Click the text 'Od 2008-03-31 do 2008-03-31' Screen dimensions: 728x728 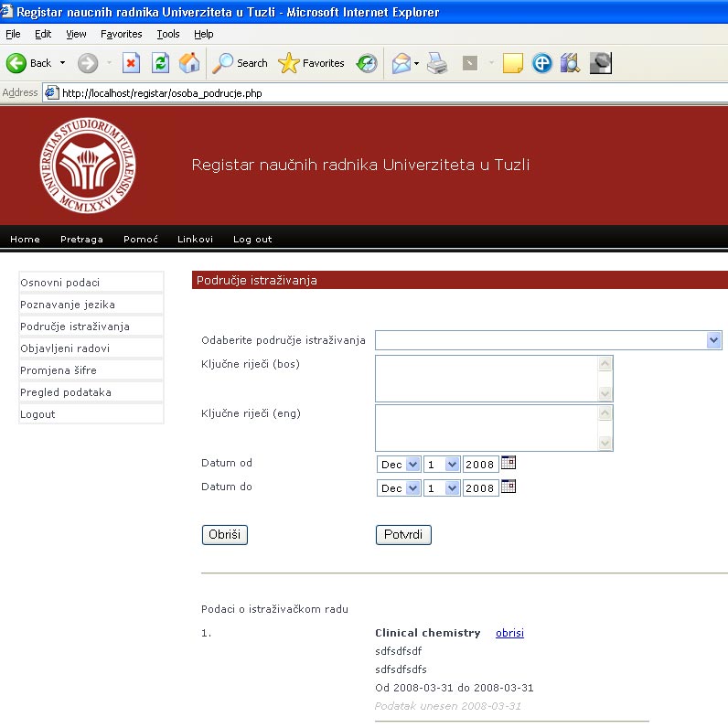[x=454, y=688]
